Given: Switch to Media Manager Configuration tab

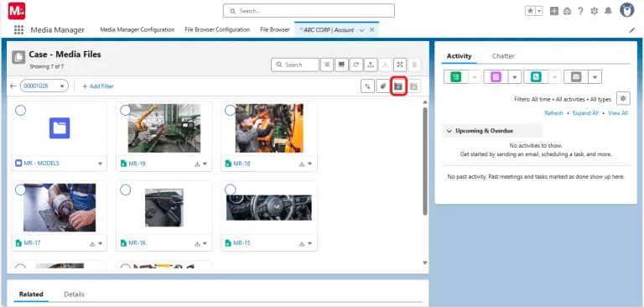Looking at the screenshot, I should pyautogui.click(x=138, y=29).
